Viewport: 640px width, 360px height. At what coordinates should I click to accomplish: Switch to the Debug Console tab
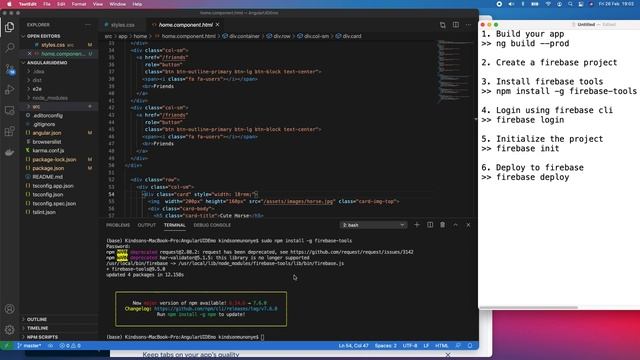[212, 225]
